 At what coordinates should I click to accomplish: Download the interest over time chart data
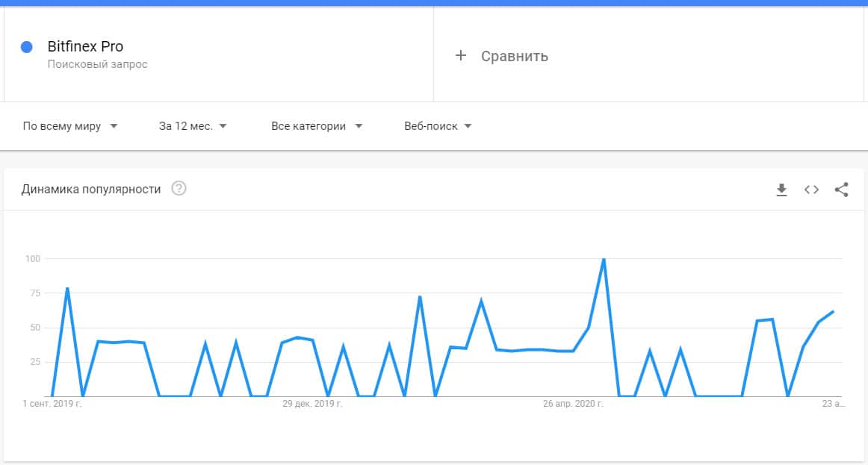coord(781,190)
